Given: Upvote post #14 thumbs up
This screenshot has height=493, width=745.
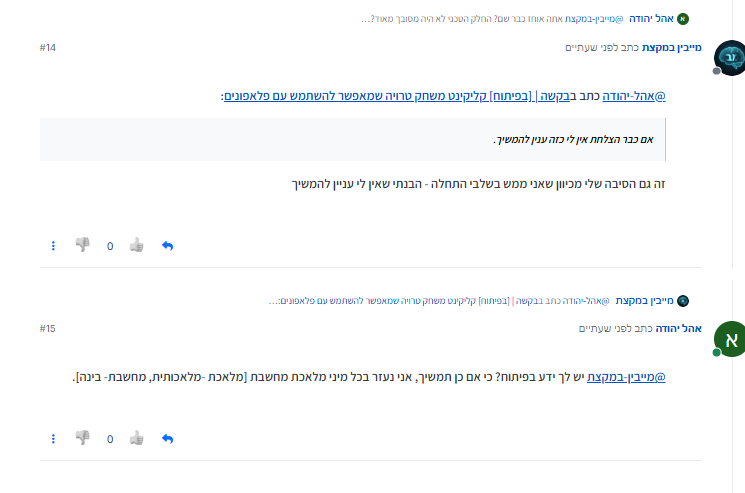Looking at the screenshot, I should click(137, 245).
